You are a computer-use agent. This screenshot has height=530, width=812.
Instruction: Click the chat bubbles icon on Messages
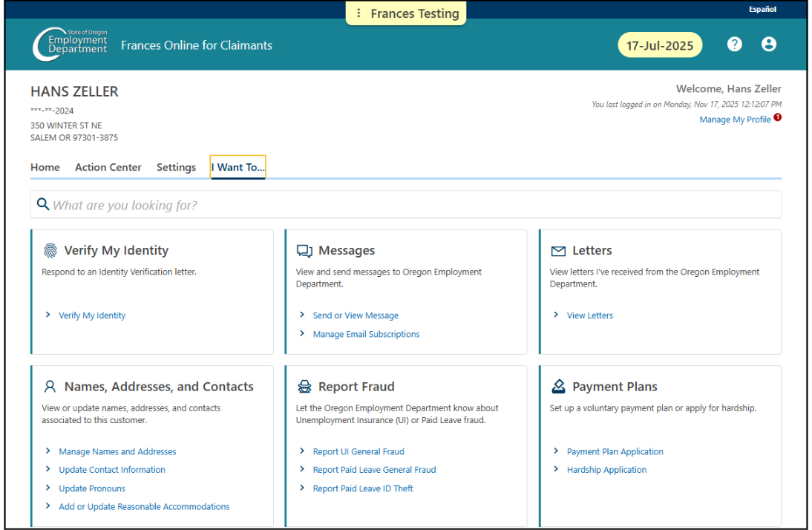[304, 251]
